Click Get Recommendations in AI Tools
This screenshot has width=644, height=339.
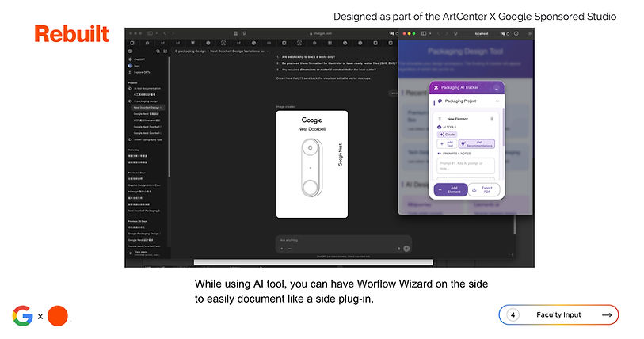(476, 144)
